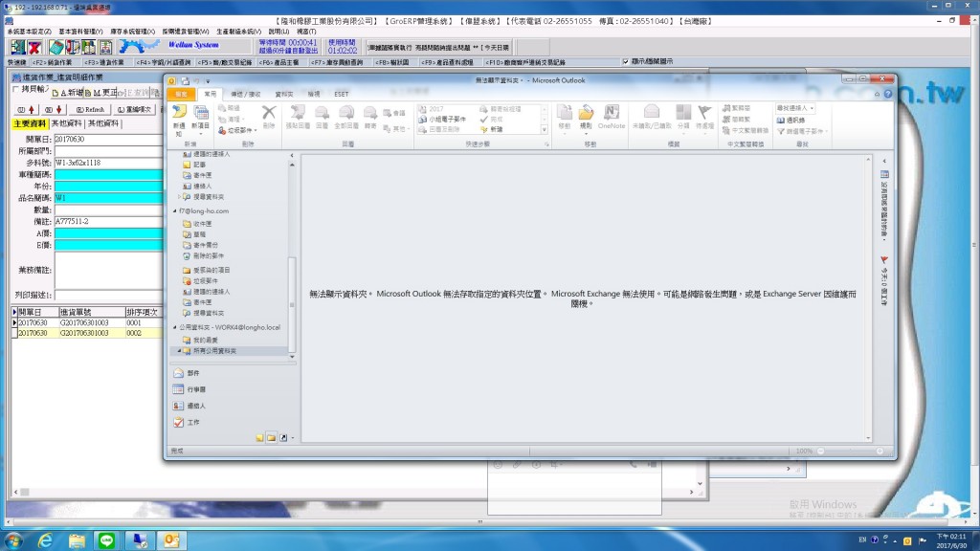Open the File tab in Outlook
Screen dimensions: 980x551
click(181, 94)
